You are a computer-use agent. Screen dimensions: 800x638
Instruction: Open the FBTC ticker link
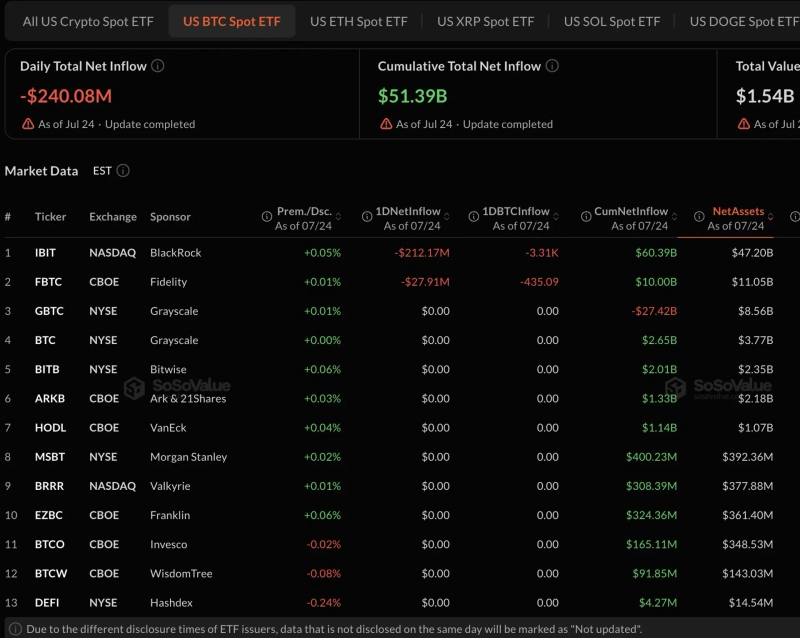tap(48, 282)
